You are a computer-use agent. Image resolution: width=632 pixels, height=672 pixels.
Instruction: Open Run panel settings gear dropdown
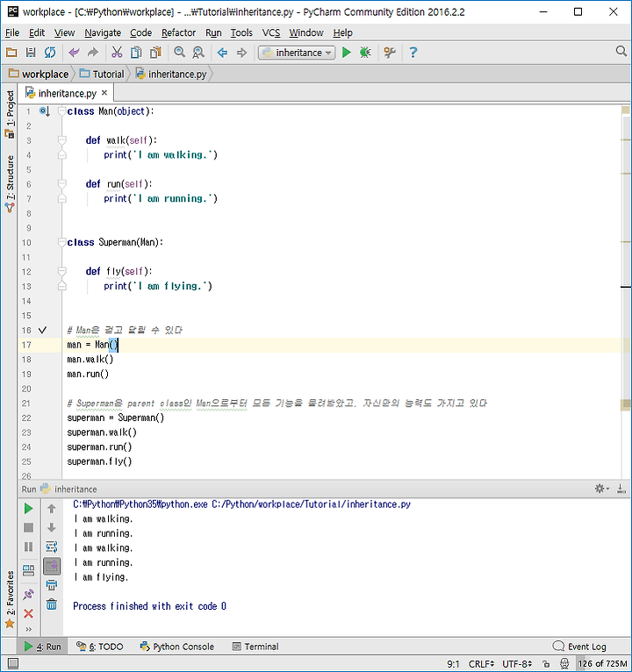[x=601, y=488]
